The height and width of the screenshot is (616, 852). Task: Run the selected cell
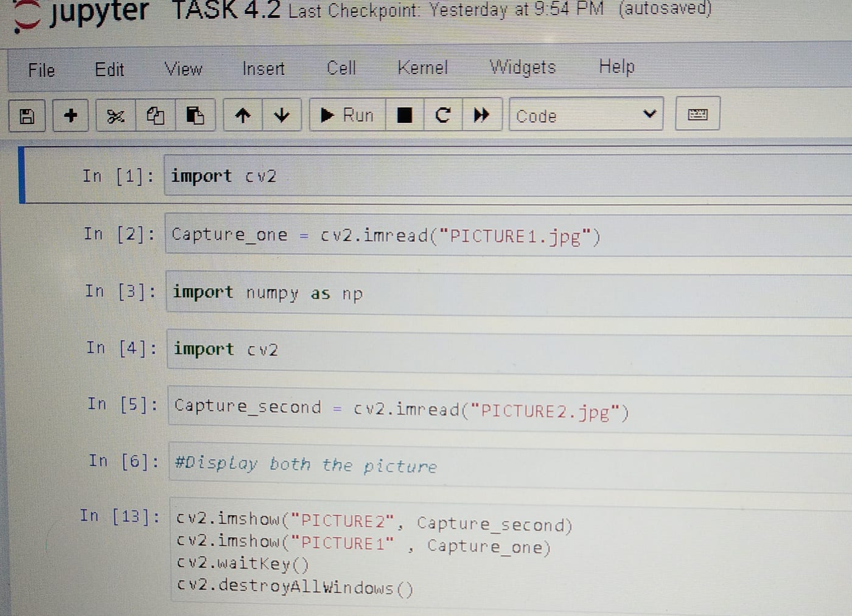347,115
